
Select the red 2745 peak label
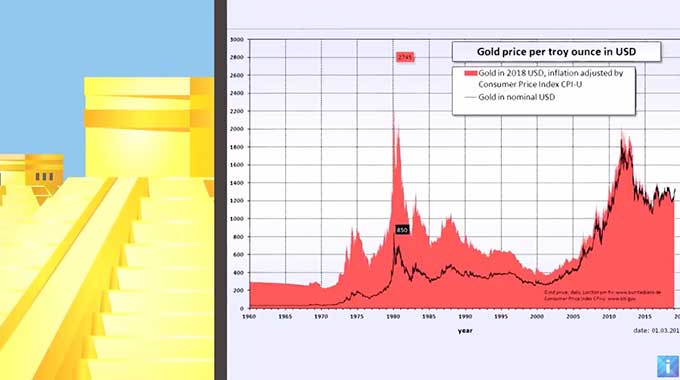[405, 57]
